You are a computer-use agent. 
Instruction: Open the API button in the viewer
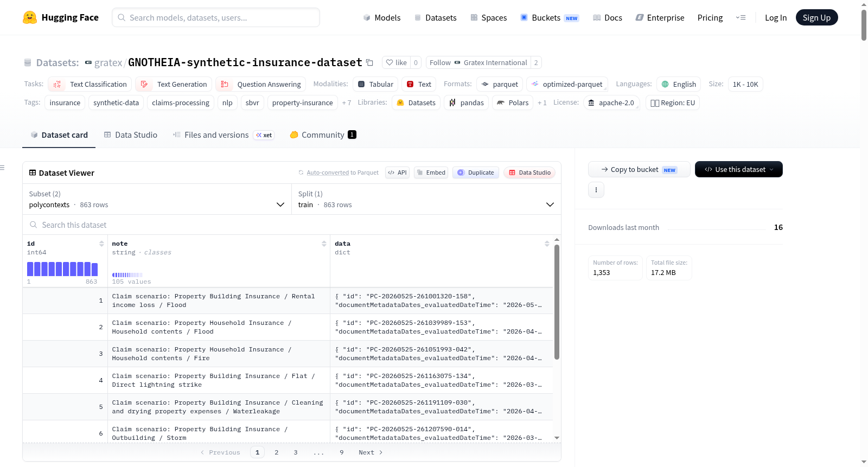click(397, 172)
